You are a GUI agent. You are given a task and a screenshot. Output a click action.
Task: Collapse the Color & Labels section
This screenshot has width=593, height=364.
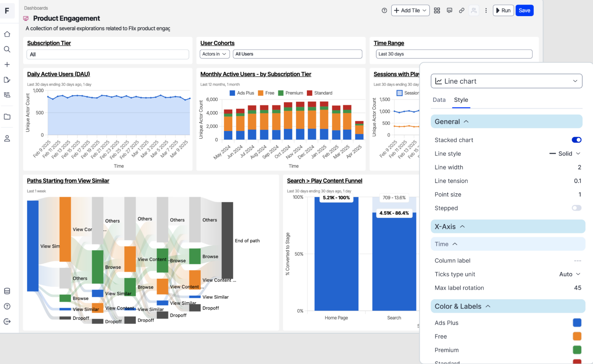pos(488,306)
